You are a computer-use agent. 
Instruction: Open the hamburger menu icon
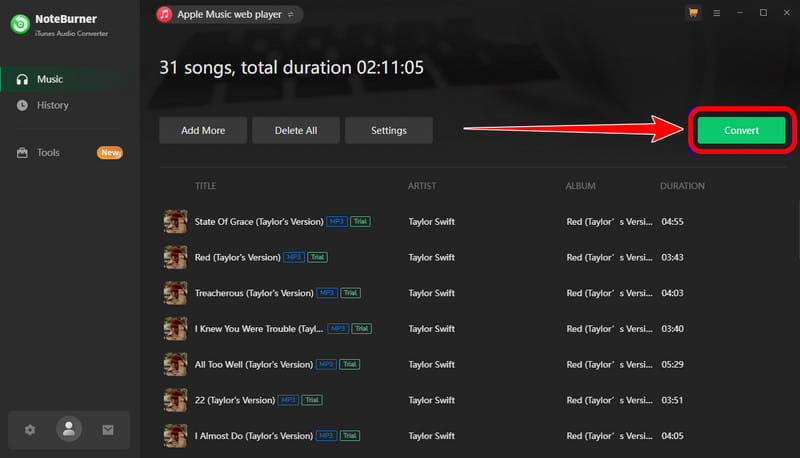[x=716, y=13]
